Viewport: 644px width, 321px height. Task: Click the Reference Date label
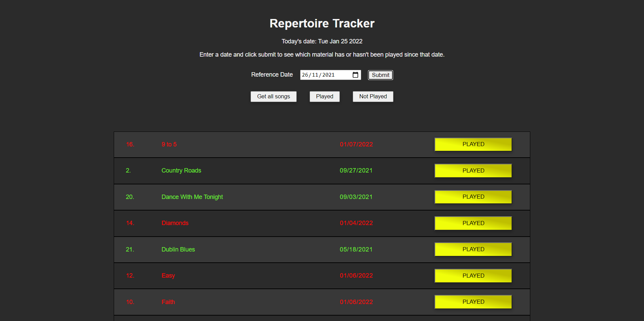pos(272,75)
